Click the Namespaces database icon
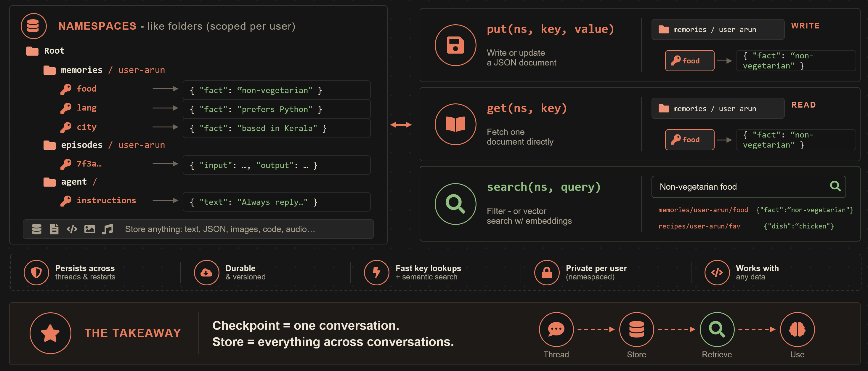The width and height of the screenshot is (868, 371). click(33, 26)
